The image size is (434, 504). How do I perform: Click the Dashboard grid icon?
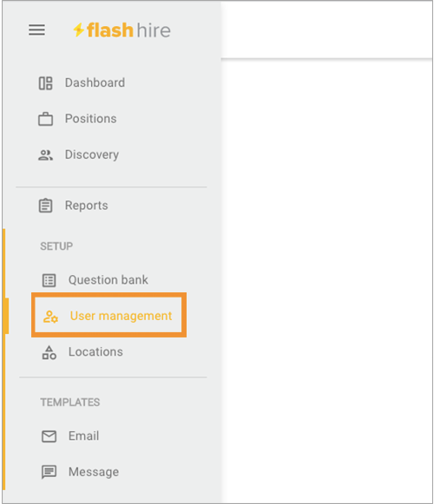click(45, 83)
